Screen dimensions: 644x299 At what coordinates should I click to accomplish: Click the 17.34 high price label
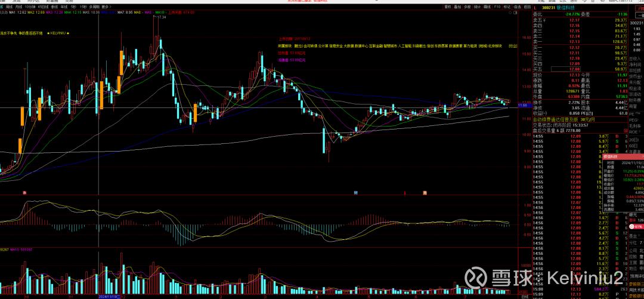coord(162,17)
